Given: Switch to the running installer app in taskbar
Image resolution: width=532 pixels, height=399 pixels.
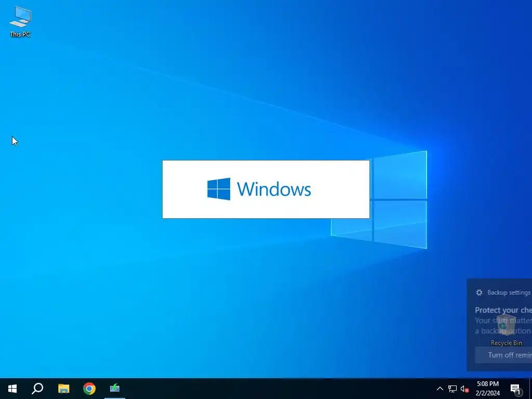Looking at the screenshot, I should pyautogui.click(x=115, y=389).
